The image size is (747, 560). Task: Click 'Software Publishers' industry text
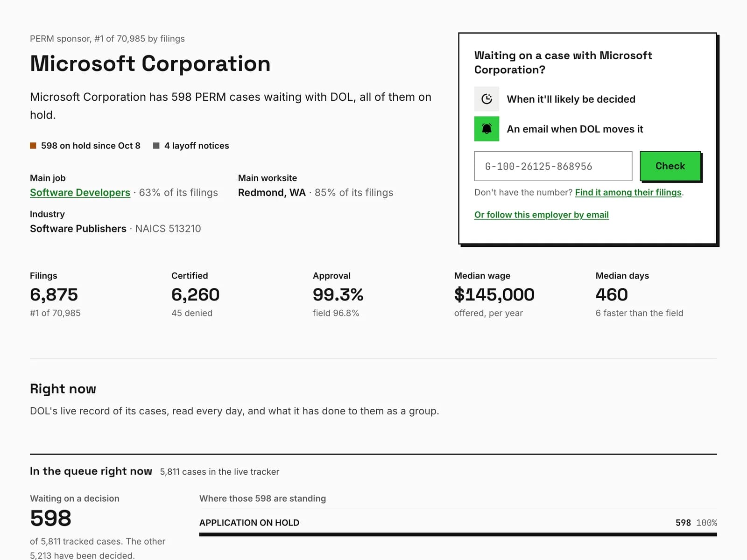(x=78, y=229)
